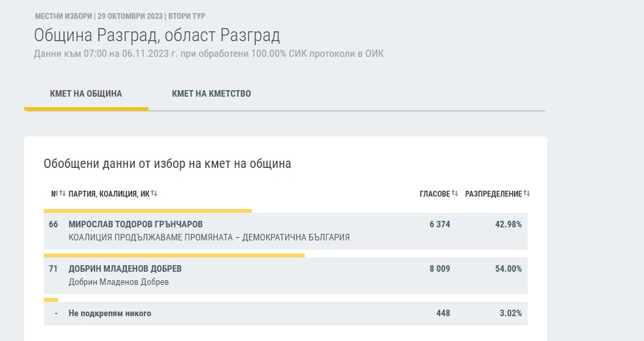Open the КМЕТ НА ОБЩИНА tab

click(x=86, y=94)
